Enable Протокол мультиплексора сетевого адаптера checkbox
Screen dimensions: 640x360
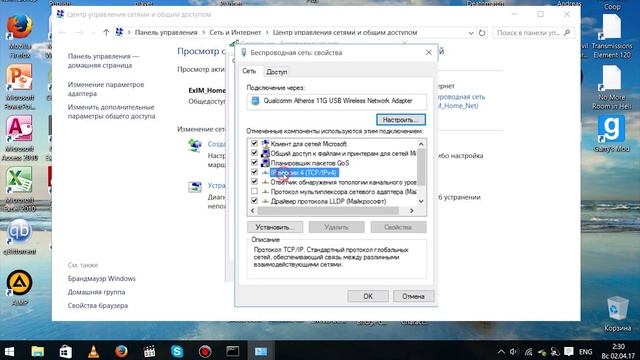click(254, 191)
